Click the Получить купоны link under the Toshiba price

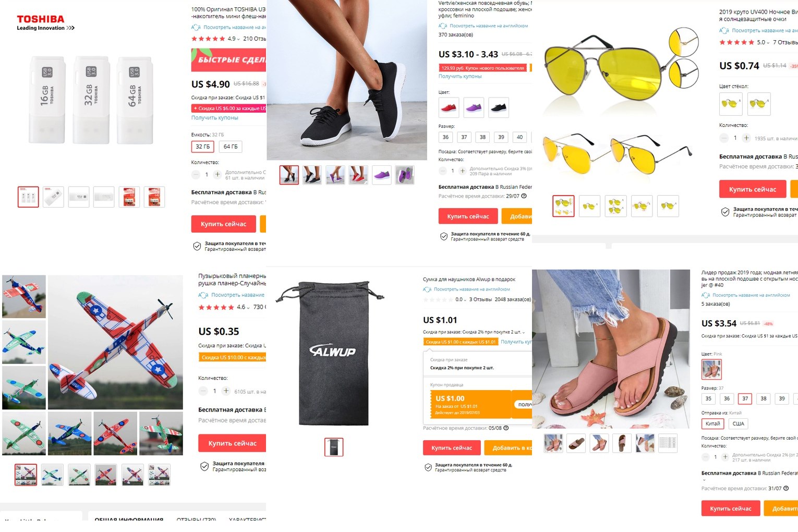tap(214, 118)
